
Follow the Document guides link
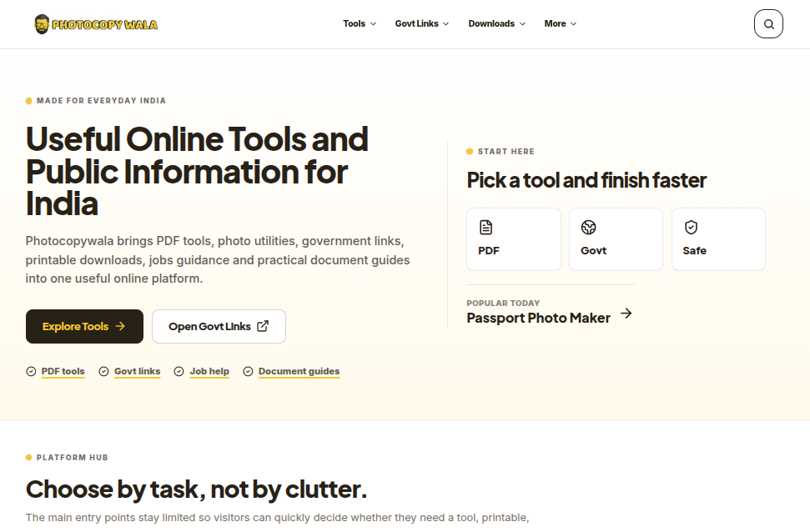299,371
